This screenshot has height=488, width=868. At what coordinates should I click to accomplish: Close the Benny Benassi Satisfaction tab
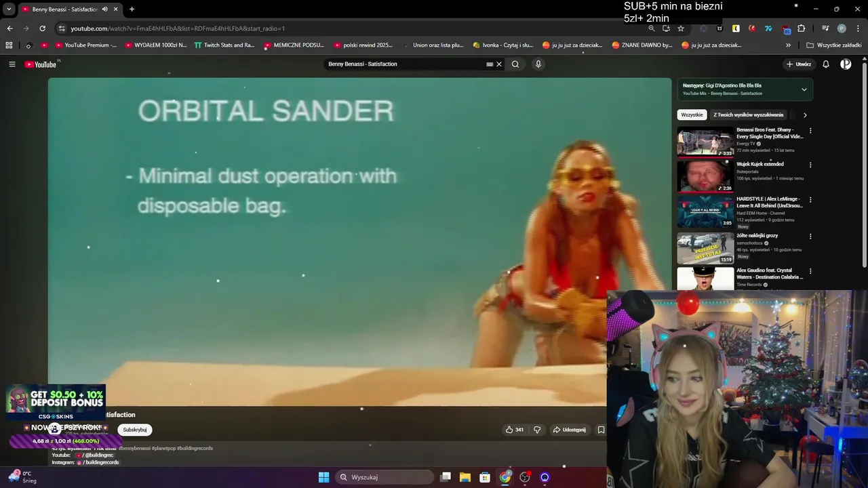(116, 9)
